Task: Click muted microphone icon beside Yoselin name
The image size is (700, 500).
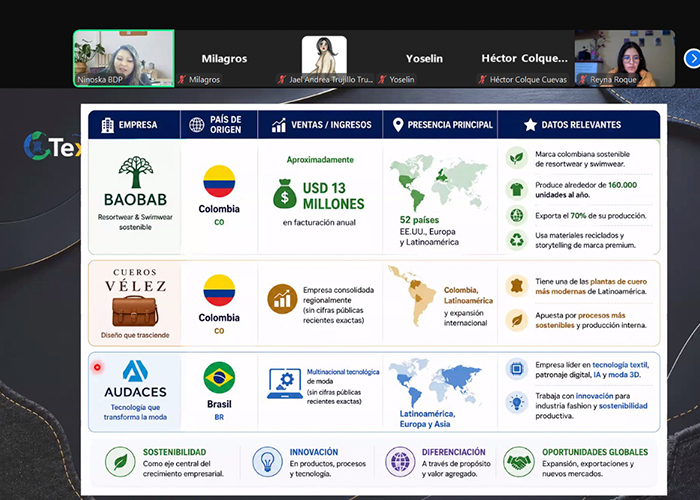Action: click(382, 79)
